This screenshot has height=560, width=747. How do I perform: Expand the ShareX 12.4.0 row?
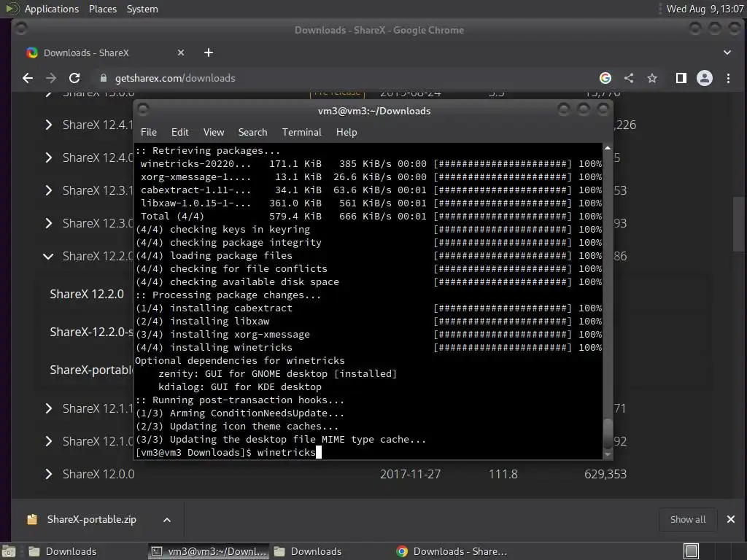coord(49,157)
